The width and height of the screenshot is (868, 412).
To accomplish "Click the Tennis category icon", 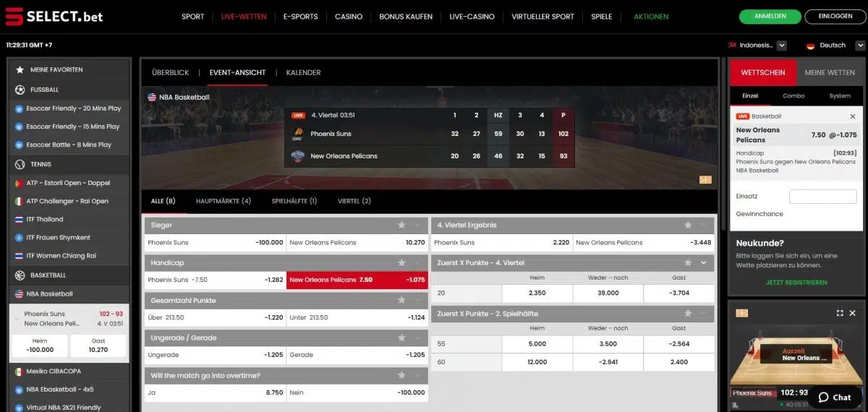I will tap(20, 164).
